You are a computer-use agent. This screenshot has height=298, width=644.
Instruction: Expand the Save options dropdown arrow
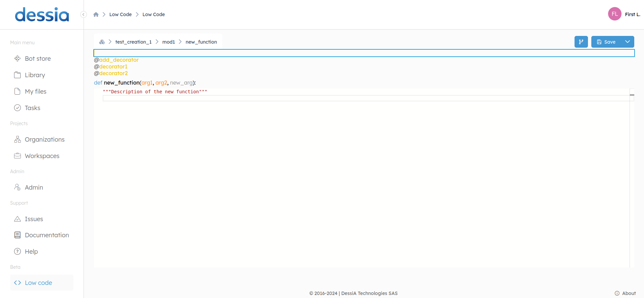[x=628, y=42]
